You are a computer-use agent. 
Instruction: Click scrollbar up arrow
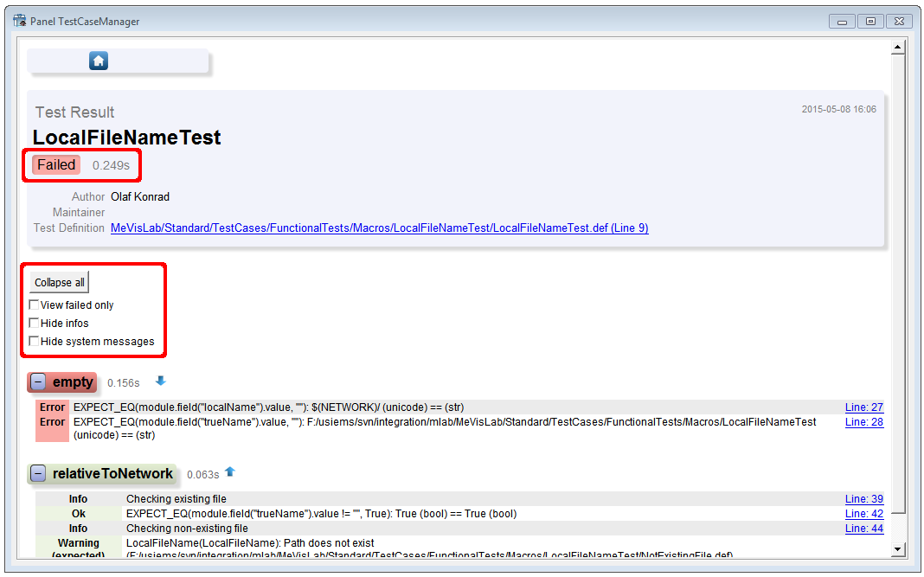pyautogui.click(x=898, y=47)
